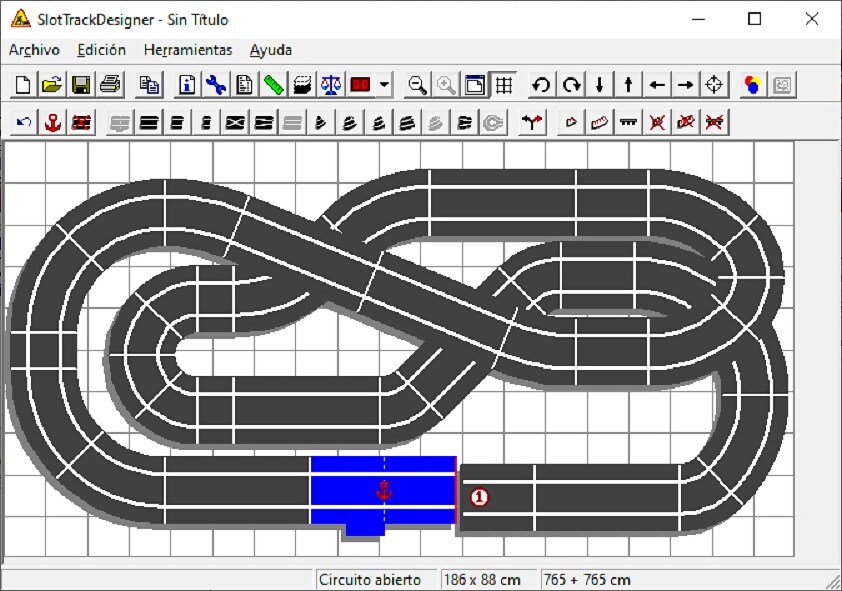Screen dimensions: 842x591
Task: Click the '765 + 765 cm' lane length readout
Action: pos(586,580)
